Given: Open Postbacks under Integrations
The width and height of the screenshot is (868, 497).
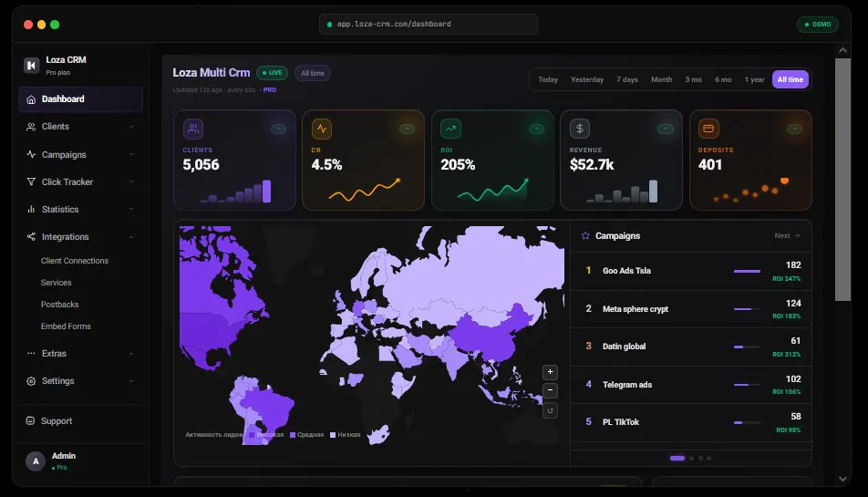Looking at the screenshot, I should tap(60, 305).
